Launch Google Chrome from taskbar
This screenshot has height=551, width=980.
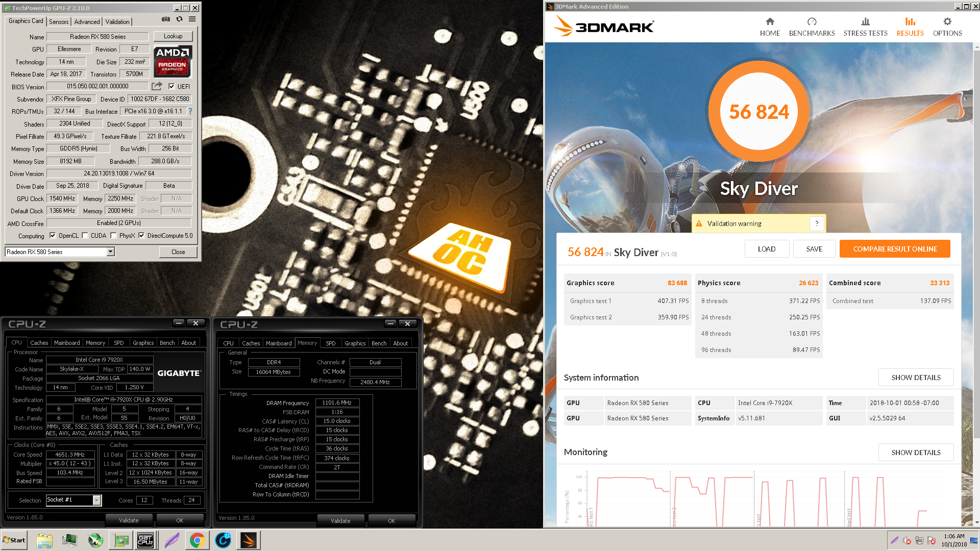point(198,540)
